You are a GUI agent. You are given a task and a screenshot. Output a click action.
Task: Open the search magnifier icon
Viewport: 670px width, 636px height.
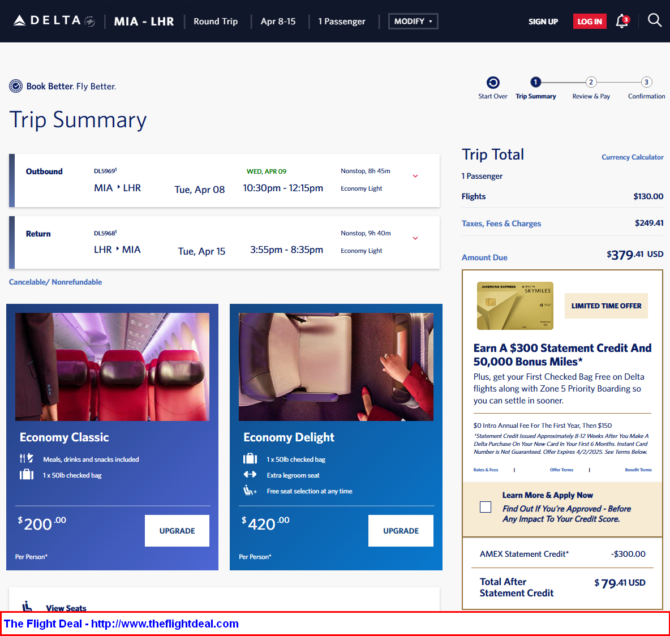pos(654,20)
